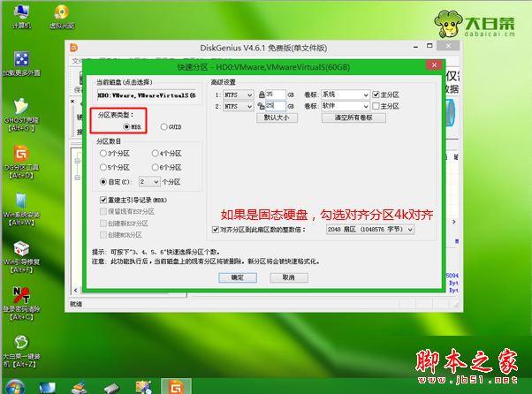Click partition 1 size field showing 35
This screenshot has height=394, width=532.
(275, 95)
